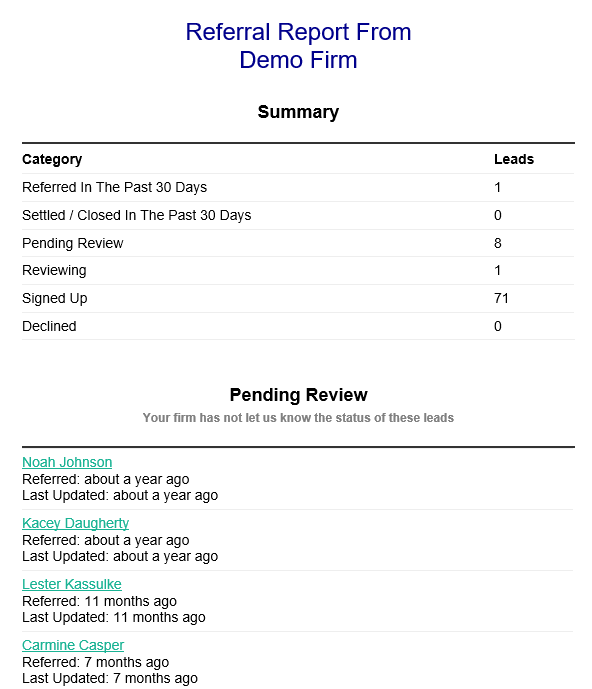Click the Signed Up leads count 71
The image size is (592, 689).
(501, 298)
